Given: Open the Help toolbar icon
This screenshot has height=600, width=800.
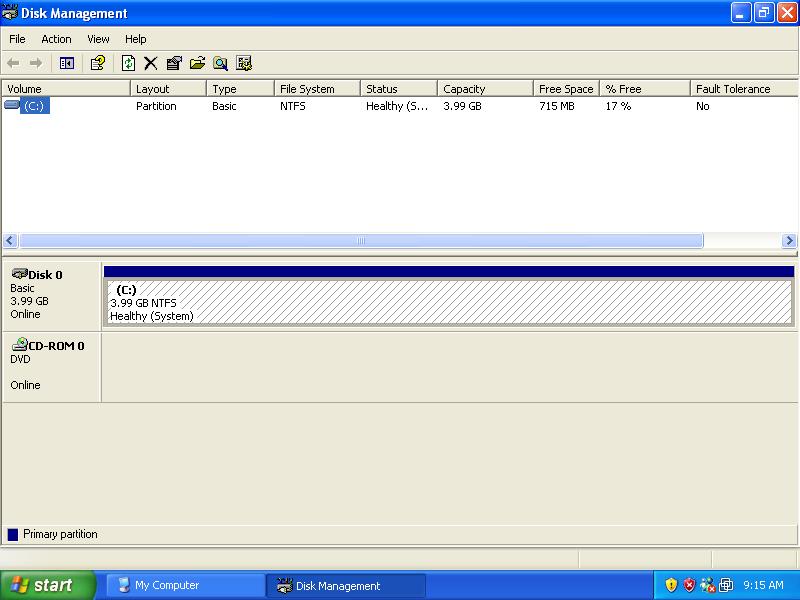Looking at the screenshot, I should pyautogui.click(x=97, y=63).
